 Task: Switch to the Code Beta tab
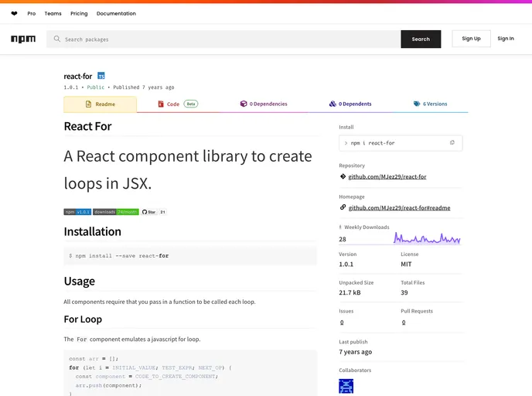point(178,104)
